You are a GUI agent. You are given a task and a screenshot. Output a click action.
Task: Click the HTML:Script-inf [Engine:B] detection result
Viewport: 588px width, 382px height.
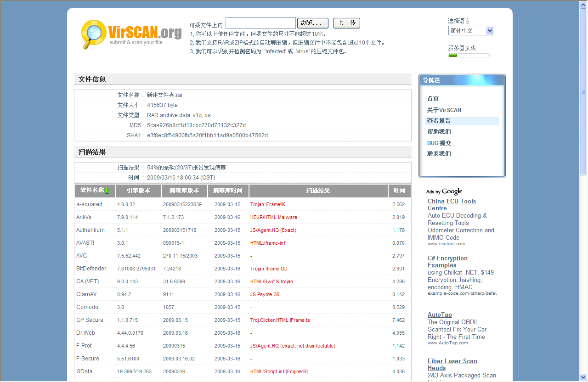click(279, 371)
